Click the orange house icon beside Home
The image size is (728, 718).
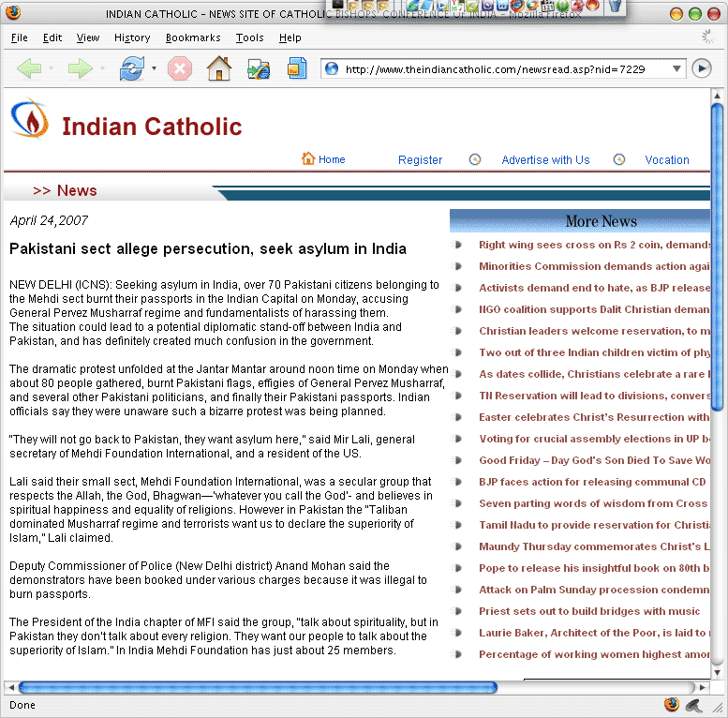308,158
